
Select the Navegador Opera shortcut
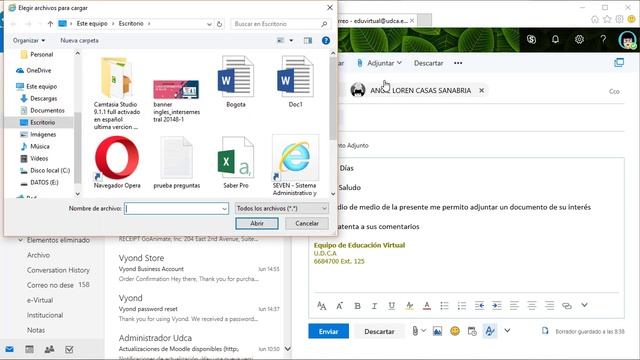coord(117,162)
